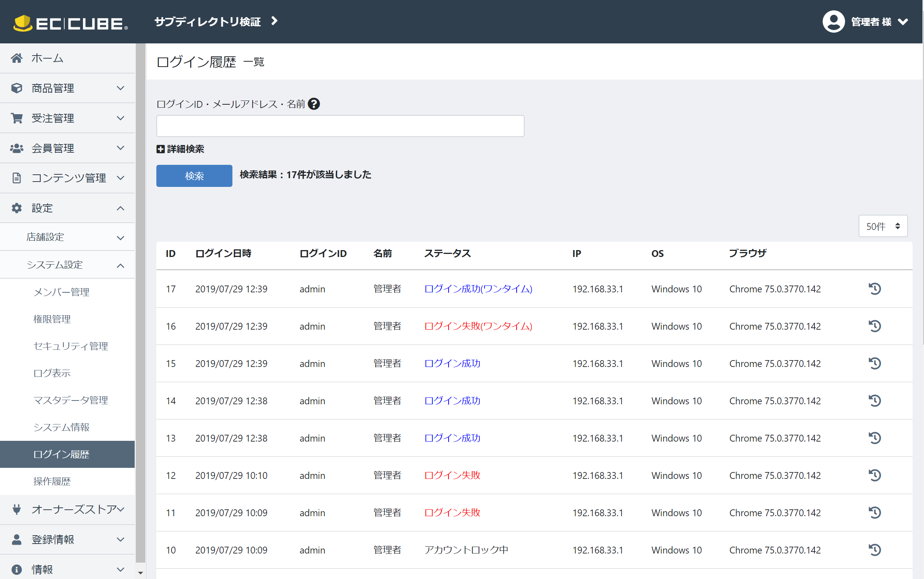924x579 pixels.
Task: Click history icon for login ID 17
Action: click(x=875, y=289)
